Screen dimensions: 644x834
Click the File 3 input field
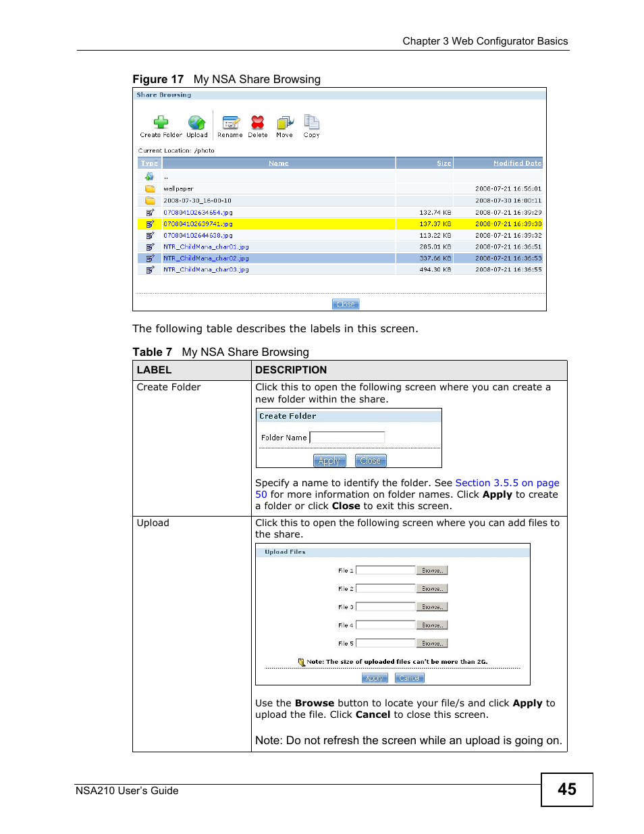point(385,607)
